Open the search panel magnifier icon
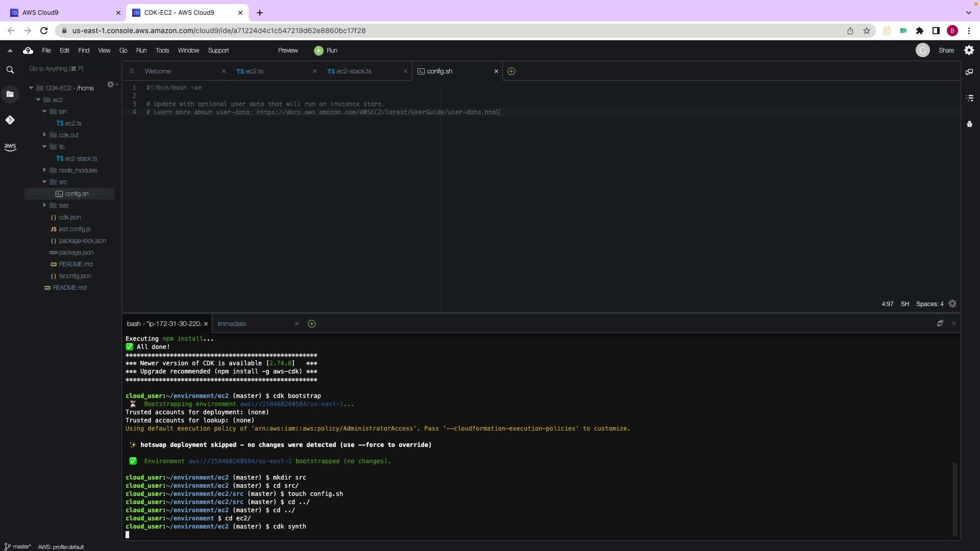The width and height of the screenshot is (980, 551). pos(10,70)
